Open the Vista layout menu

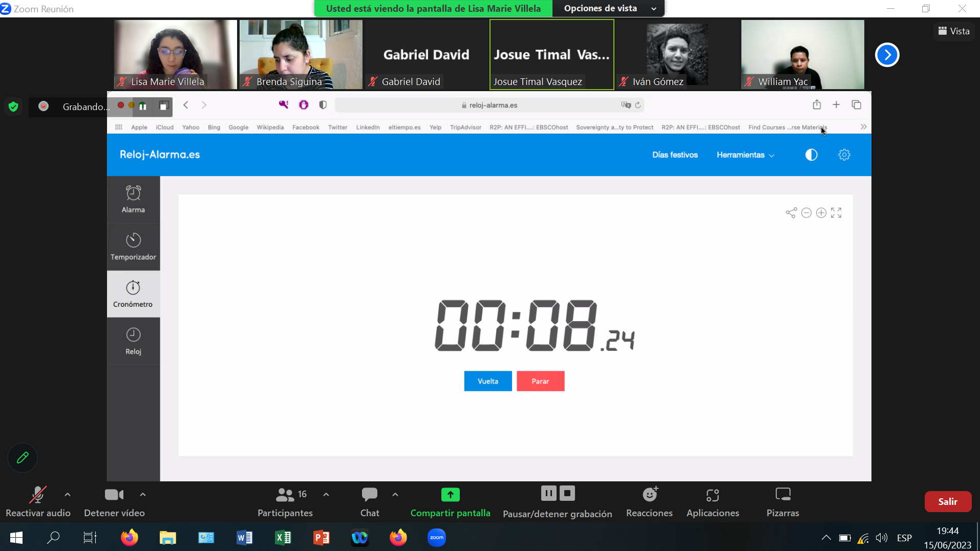953,31
